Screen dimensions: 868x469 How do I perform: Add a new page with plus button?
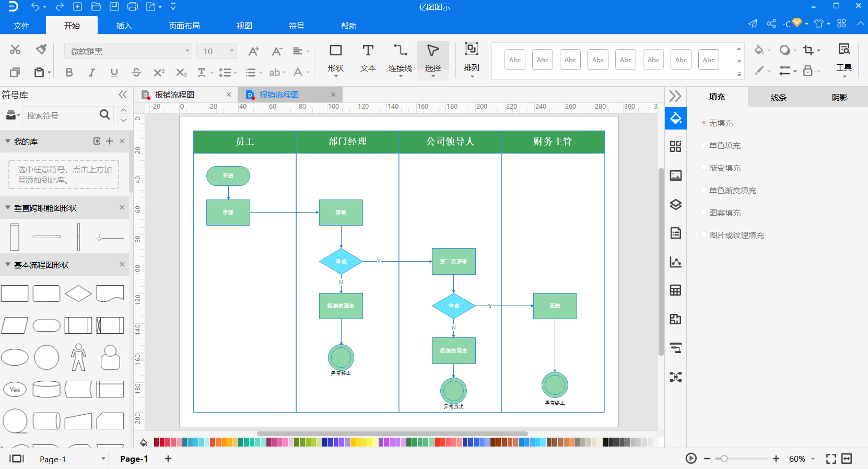(168, 459)
